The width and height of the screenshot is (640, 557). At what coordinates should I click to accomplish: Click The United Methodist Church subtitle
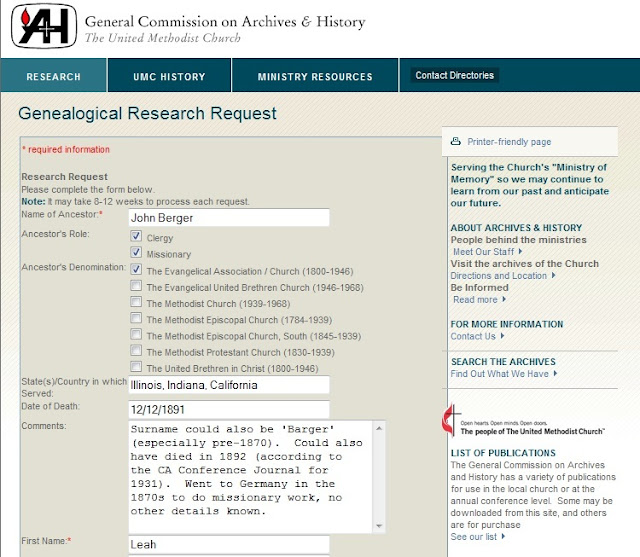[162, 38]
